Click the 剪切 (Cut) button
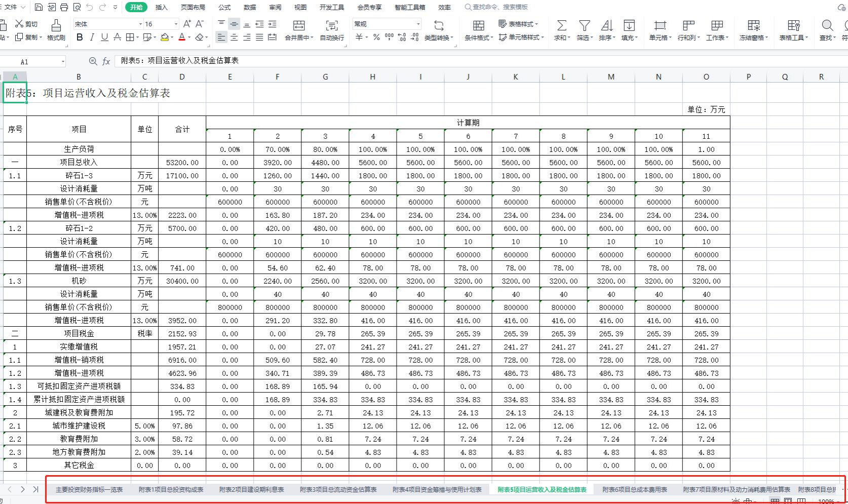The image size is (848, 504). coord(26,24)
